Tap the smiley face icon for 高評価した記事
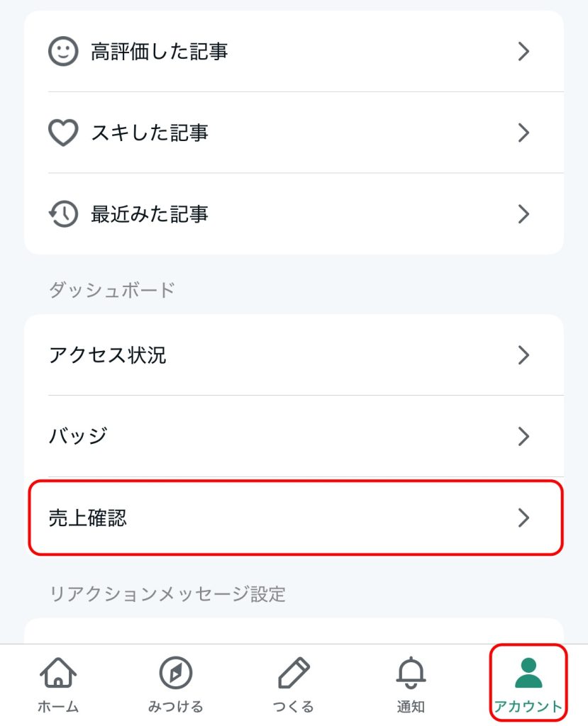588x726 pixels. pyautogui.click(x=63, y=51)
